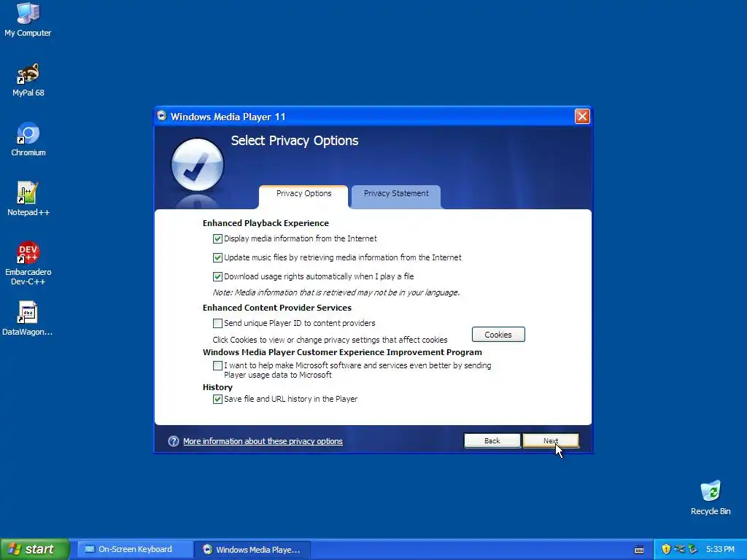Open the Recycle Bin
Screen dimensions: 747x560
711,497
